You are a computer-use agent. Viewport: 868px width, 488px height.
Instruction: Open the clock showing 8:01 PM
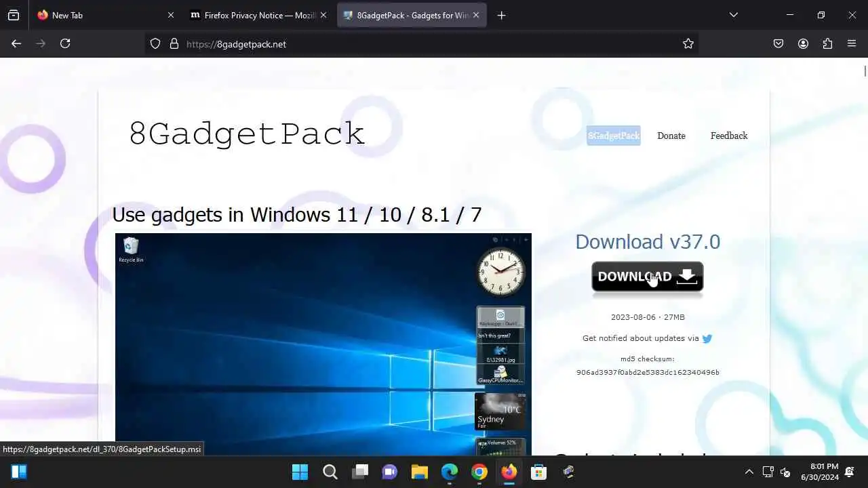pyautogui.click(x=820, y=472)
